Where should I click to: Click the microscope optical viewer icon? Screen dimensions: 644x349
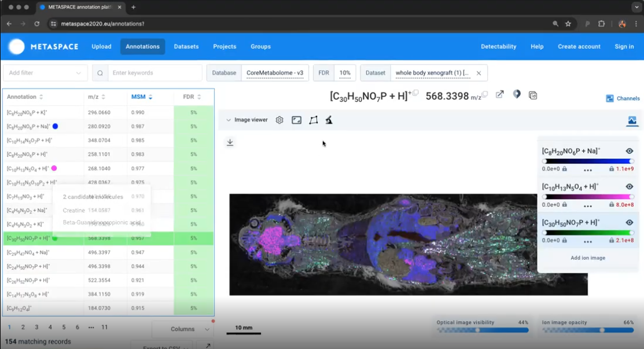point(330,120)
